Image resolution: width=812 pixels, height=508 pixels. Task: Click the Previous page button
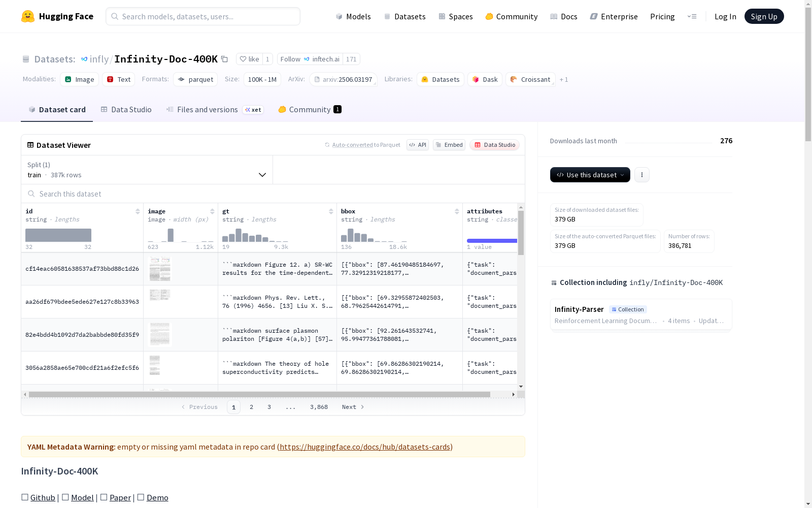coord(199,407)
